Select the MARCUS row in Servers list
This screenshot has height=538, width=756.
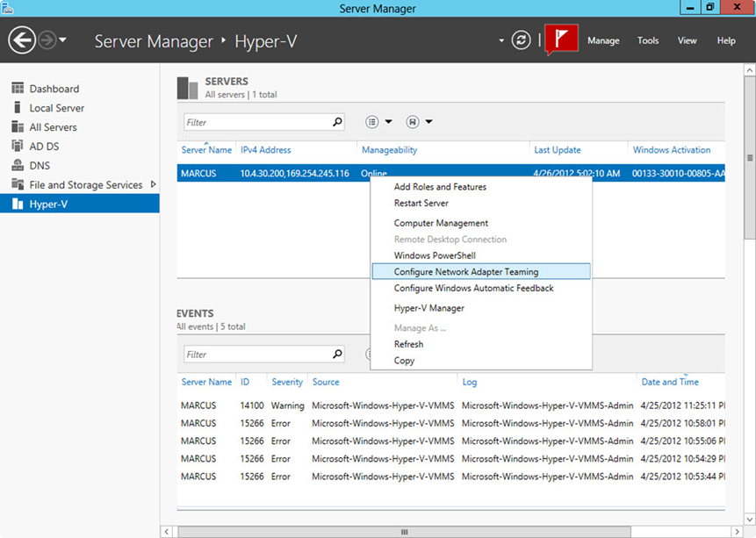450,173
